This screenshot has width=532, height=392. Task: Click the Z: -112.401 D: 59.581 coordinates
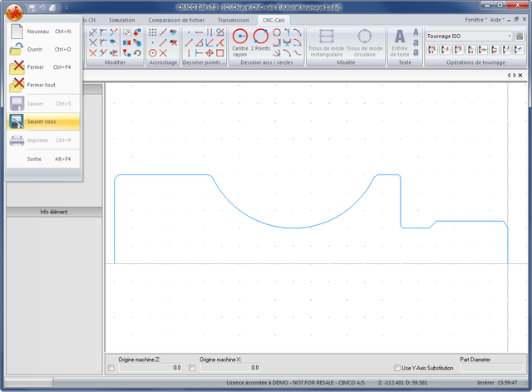click(x=402, y=383)
